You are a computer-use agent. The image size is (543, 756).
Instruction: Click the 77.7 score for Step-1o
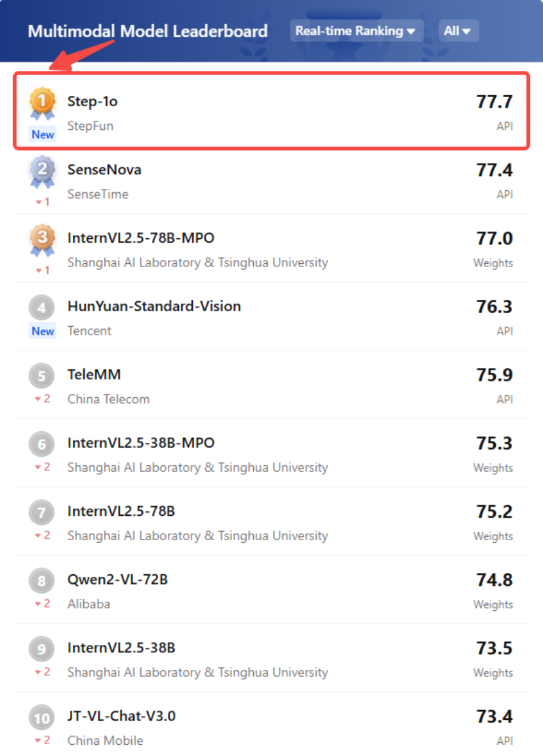pos(494,102)
